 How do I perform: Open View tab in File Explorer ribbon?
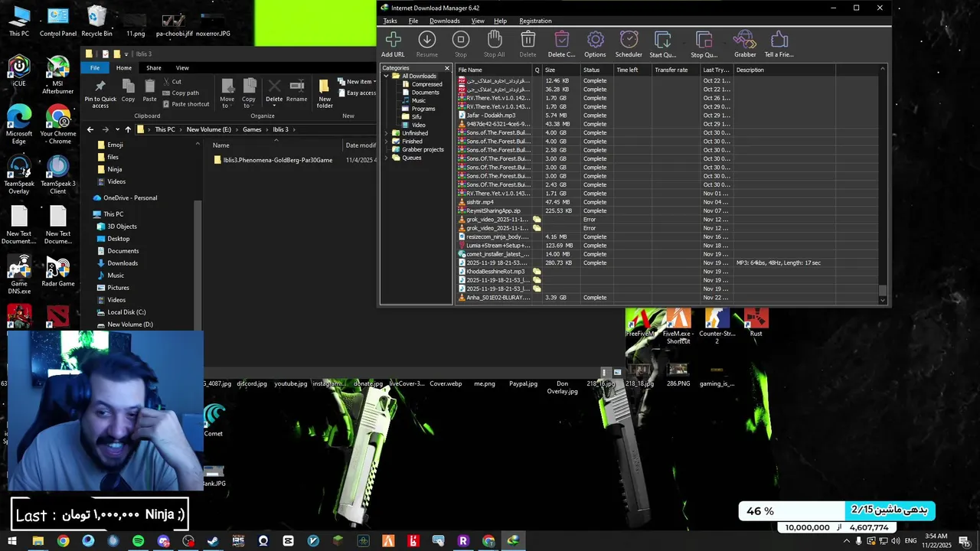tap(182, 68)
